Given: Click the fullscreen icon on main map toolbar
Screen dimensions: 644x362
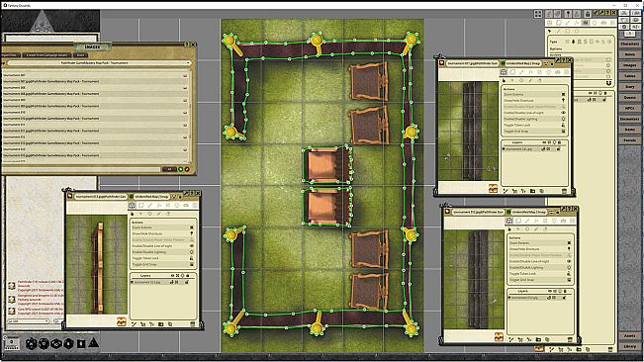Looking at the screenshot, I should point(537,14).
